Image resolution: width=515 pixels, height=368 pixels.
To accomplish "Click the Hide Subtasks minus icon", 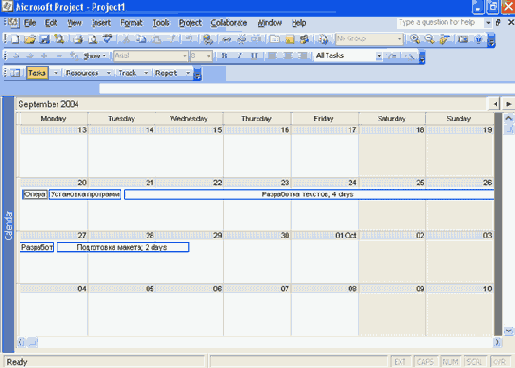I will click(59, 56).
